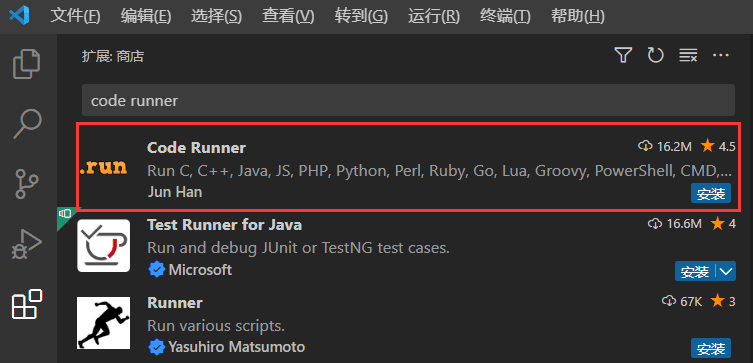Click the Runner extension running-man icon
Screen dimensions: 753x363
click(x=104, y=323)
